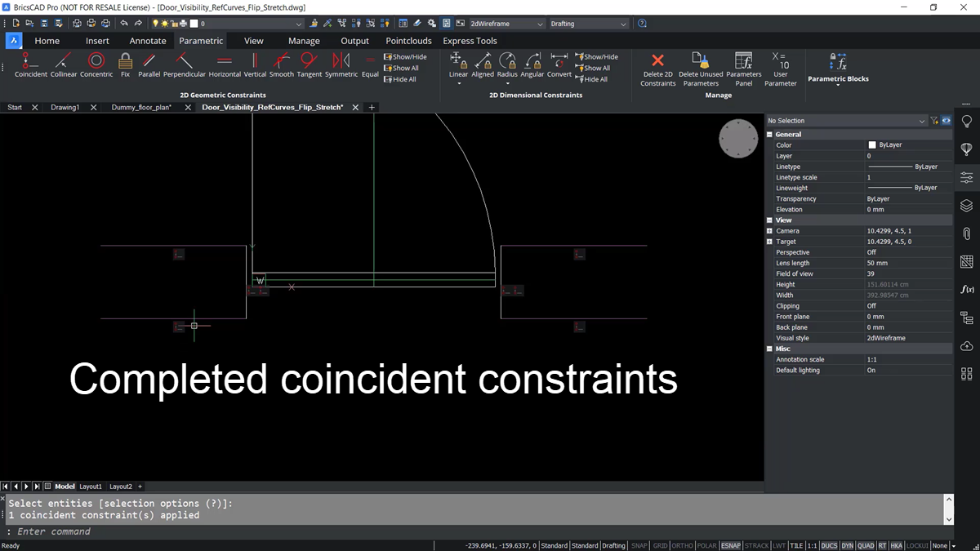
Task: Collapse the General properties section
Action: point(769,134)
